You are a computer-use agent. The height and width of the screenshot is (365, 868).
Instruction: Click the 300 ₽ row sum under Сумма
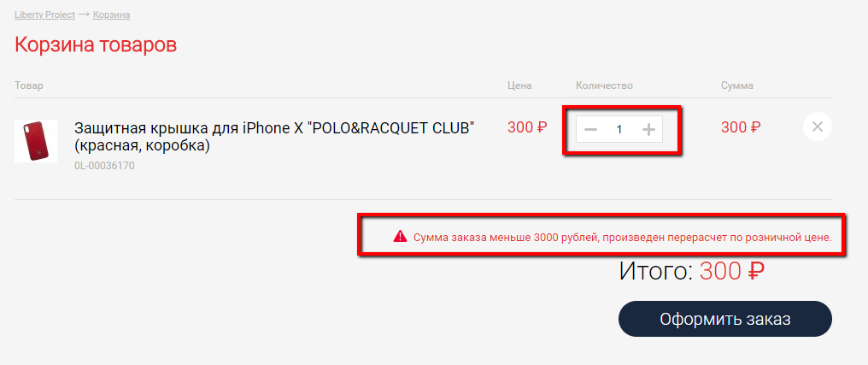tap(741, 127)
